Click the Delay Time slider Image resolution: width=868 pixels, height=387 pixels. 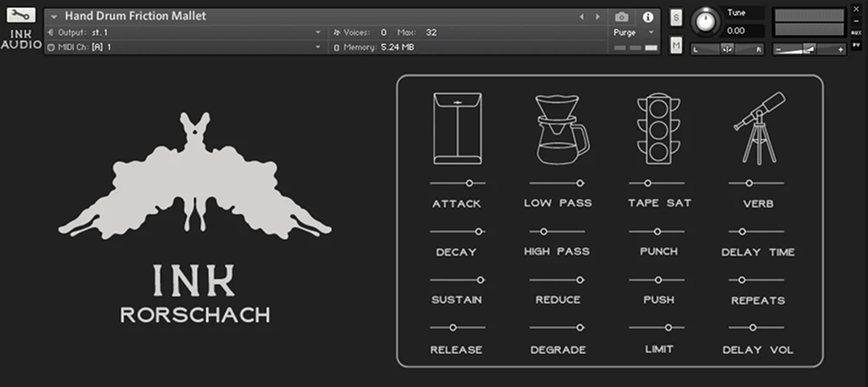[x=757, y=232]
